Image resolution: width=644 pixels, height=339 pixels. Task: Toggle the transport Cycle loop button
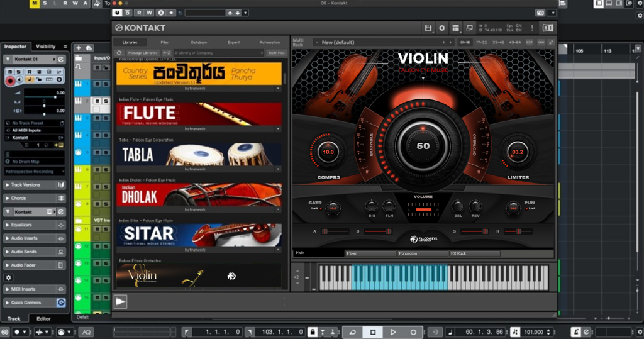click(353, 331)
